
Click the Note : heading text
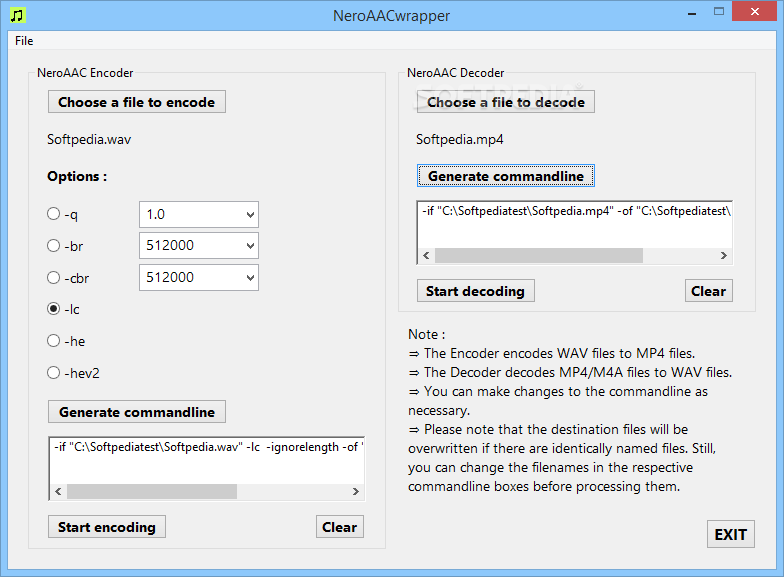point(426,334)
